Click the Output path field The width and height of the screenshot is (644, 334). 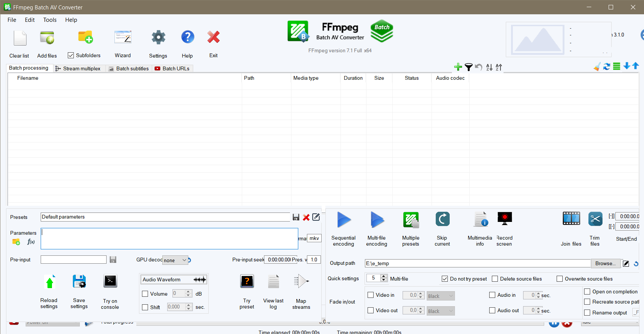478,263
